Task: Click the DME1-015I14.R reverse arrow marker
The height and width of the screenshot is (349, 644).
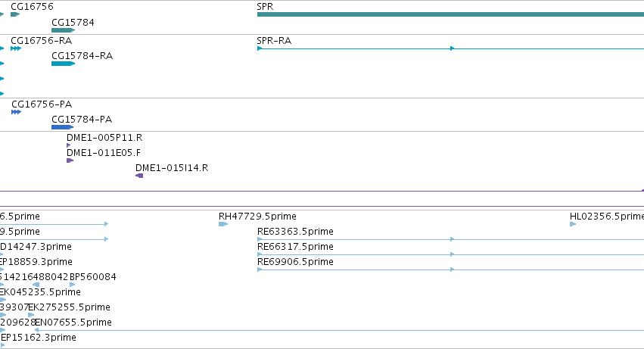Action: [139, 176]
